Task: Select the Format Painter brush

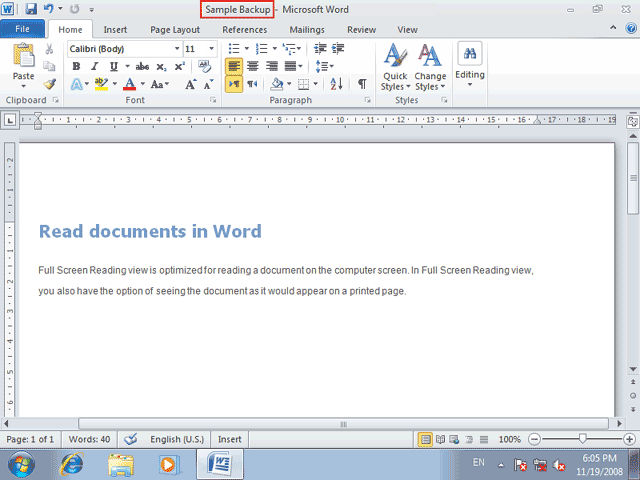Action: (49, 84)
